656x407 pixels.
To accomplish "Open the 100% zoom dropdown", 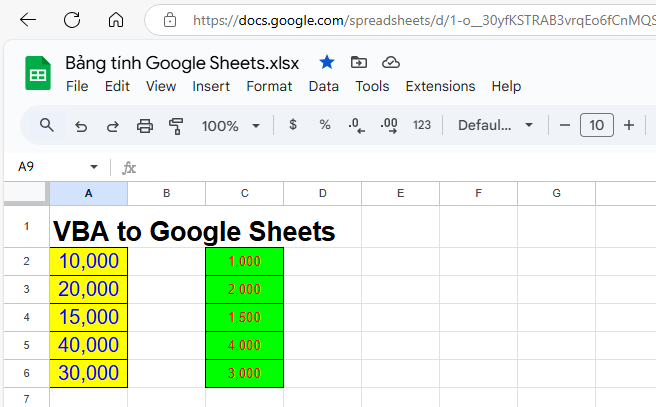I will (230, 126).
